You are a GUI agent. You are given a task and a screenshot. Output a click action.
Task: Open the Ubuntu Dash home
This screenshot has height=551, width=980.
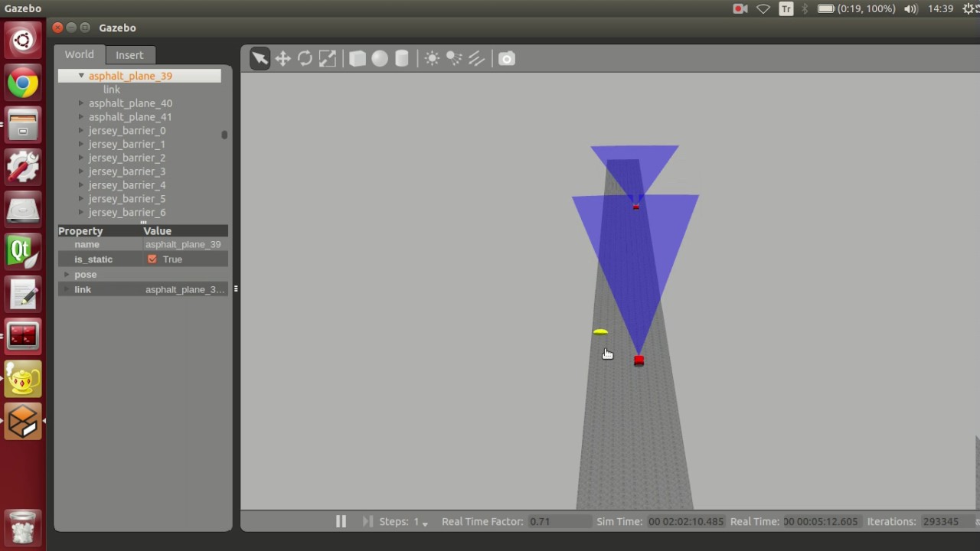tap(23, 41)
